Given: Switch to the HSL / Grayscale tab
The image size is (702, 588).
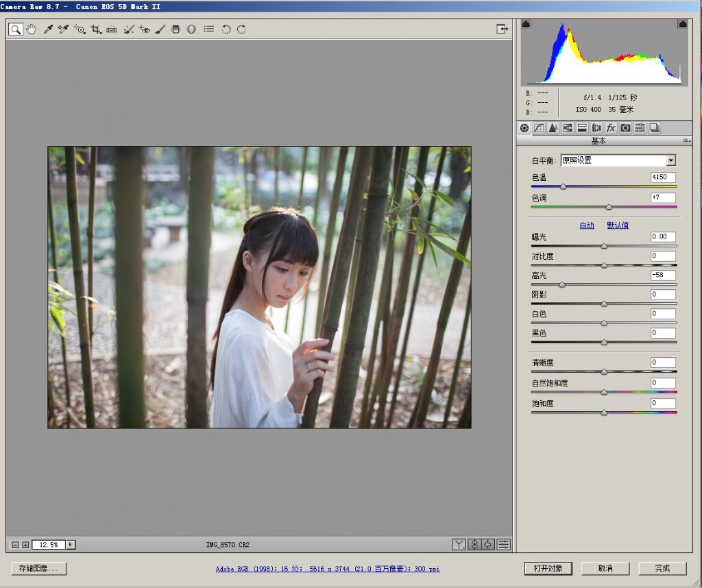Looking at the screenshot, I should tap(567, 128).
